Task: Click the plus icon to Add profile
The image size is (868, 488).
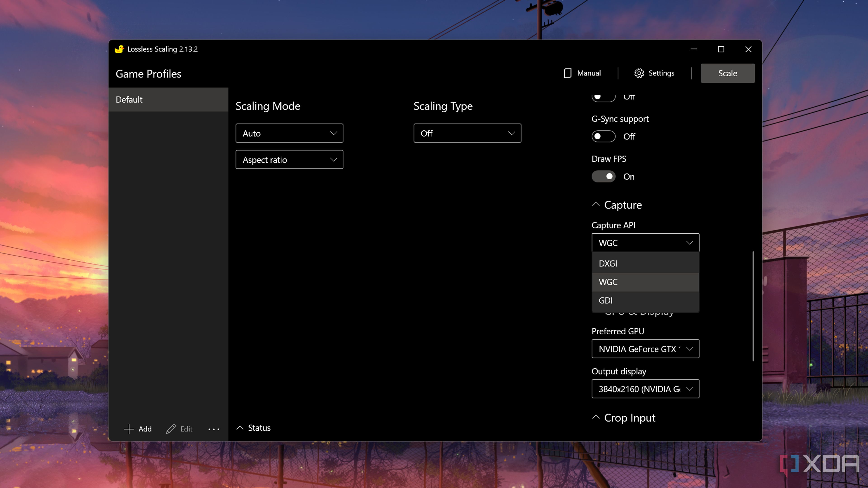Action: [x=129, y=429]
